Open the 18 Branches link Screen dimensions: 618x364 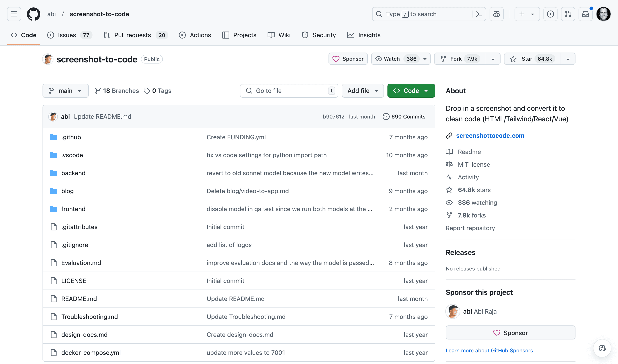[117, 91]
